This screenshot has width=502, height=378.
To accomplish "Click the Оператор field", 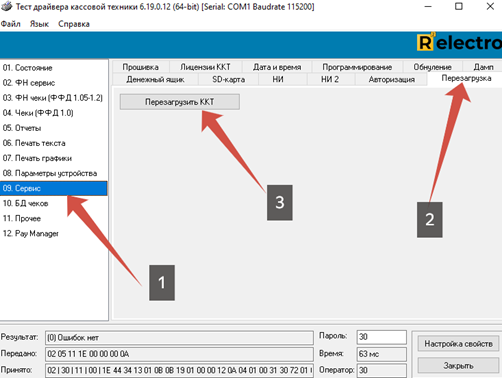I will click(x=382, y=370).
